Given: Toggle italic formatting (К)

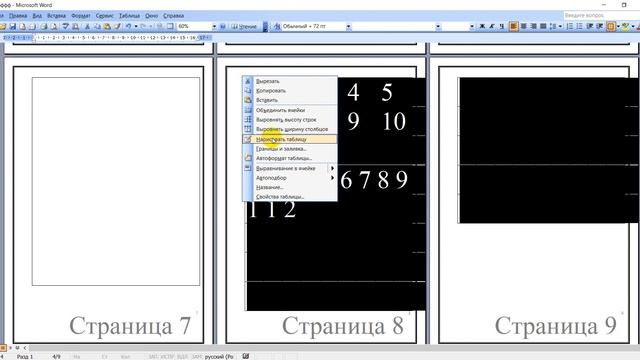Looking at the screenshot, I should pyautogui.click(x=492, y=27).
